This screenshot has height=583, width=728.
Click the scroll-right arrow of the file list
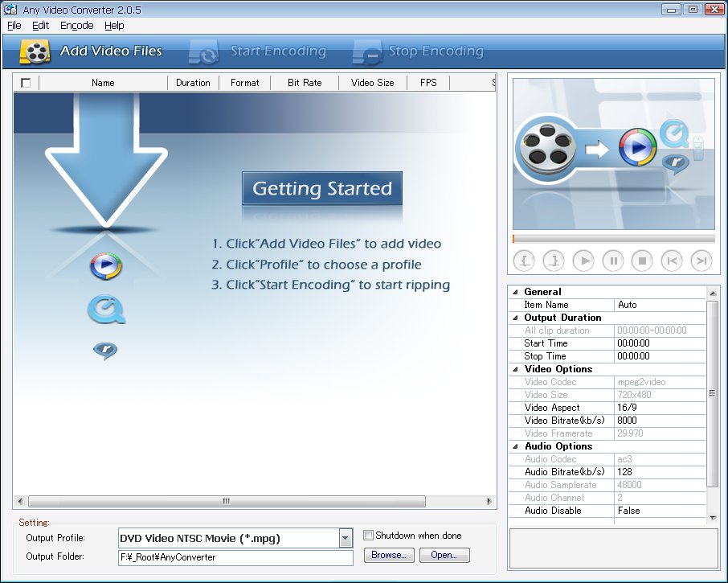click(489, 501)
